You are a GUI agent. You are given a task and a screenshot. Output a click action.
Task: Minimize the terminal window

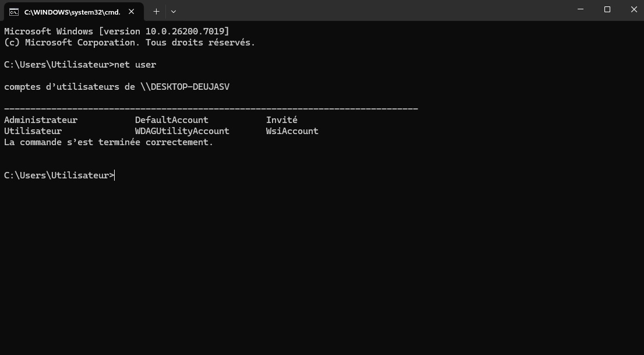pyautogui.click(x=581, y=9)
